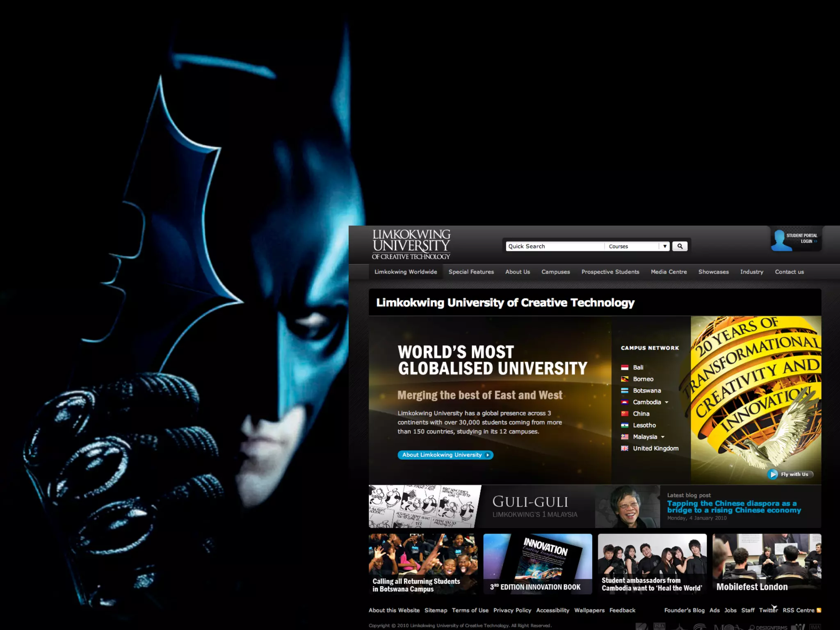
Task: Open the Prospective Students menu
Action: [x=610, y=272]
